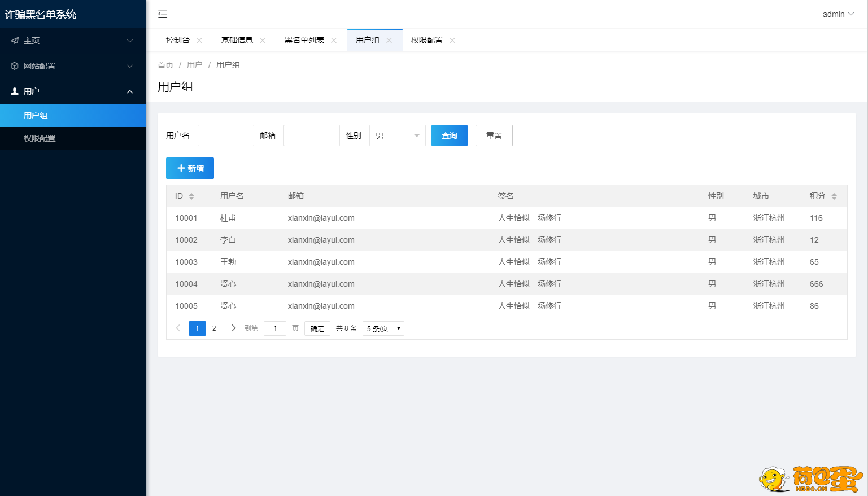The height and width of the screenshot is (496, 868).
Task: Switch to the 基础信息 tab
Action: coord(237,40)
